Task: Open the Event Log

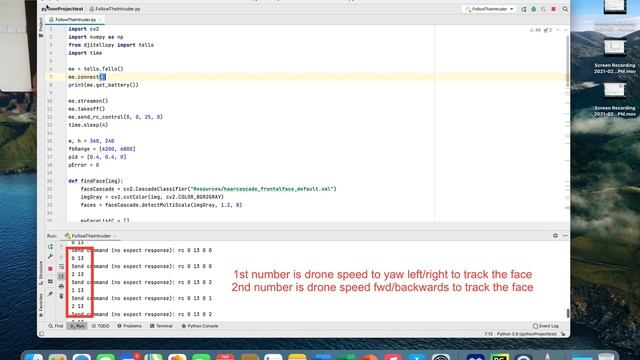Action: tap(546, 326)
